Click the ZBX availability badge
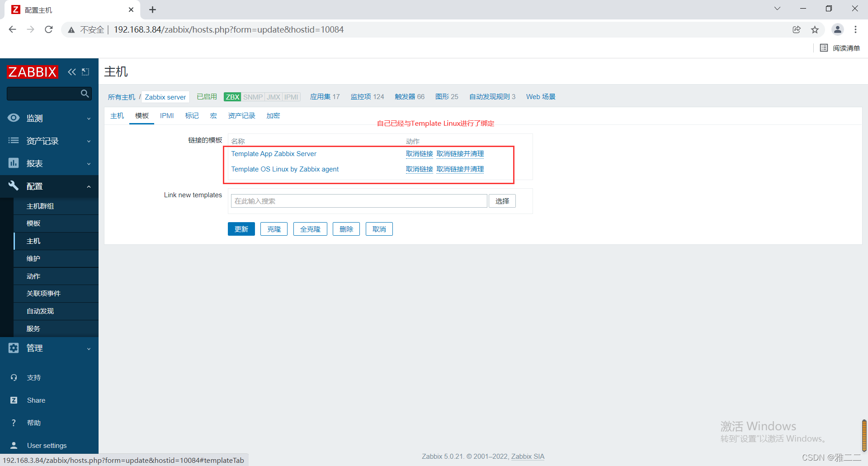The width and height of the screenshot is (868, 466). [x=232, y=97]
